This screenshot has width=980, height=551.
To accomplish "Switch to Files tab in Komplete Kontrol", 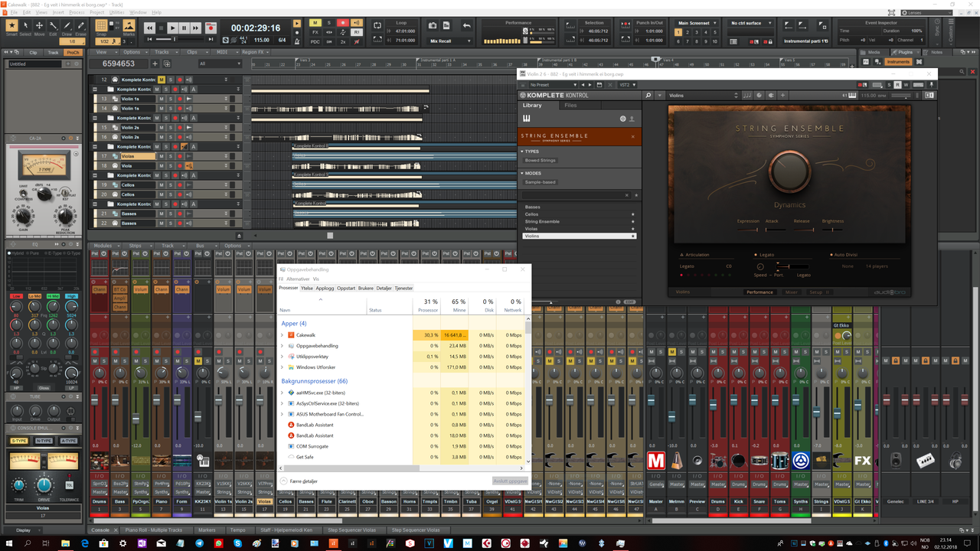I will pyautogui.click(x=570, y=106).
